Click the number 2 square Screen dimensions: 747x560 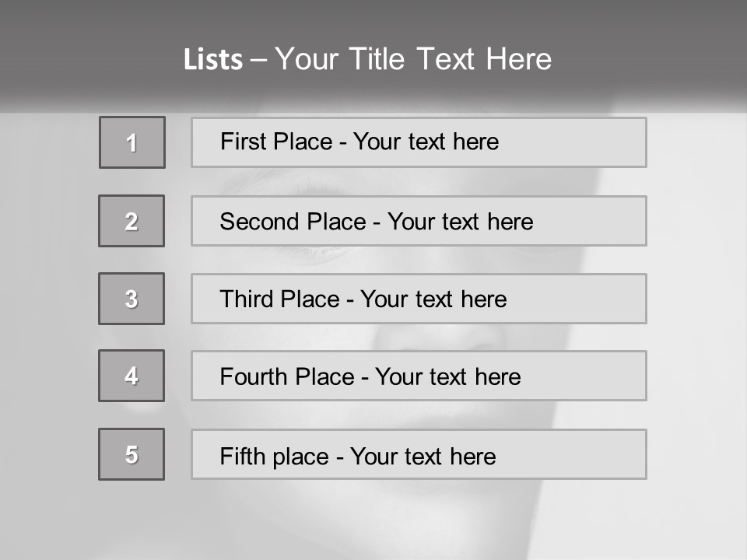[x=132, y=221]
